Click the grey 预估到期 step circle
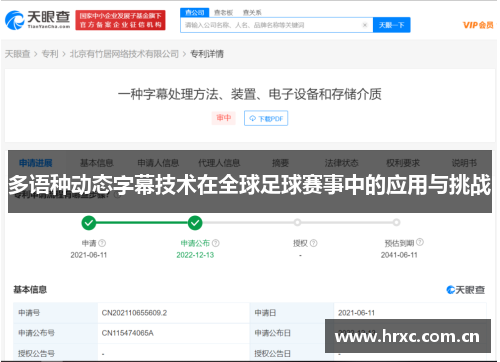The image size is (500, 362). [x=396, y=222]
